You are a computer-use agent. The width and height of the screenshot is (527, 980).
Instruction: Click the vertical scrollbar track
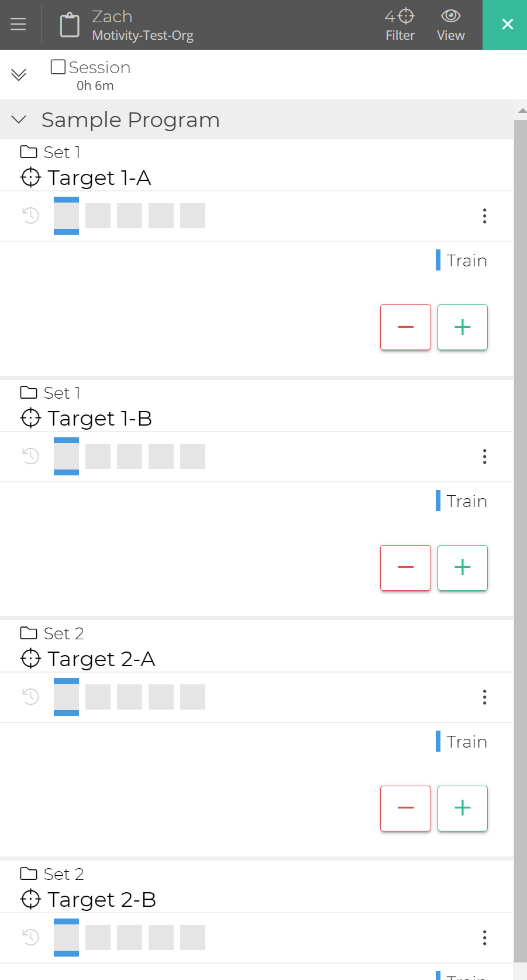pyautogui.click(x=520, y=527)
